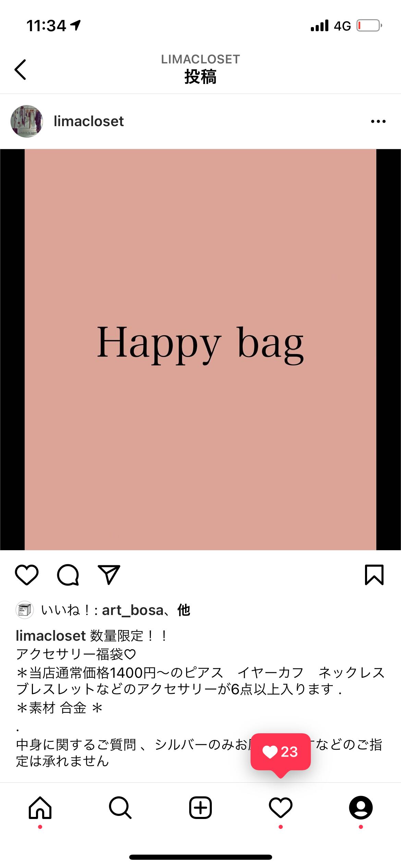Open your Profile tab
Viewport: 401px width, 868px height.
[x=361, y=808]
